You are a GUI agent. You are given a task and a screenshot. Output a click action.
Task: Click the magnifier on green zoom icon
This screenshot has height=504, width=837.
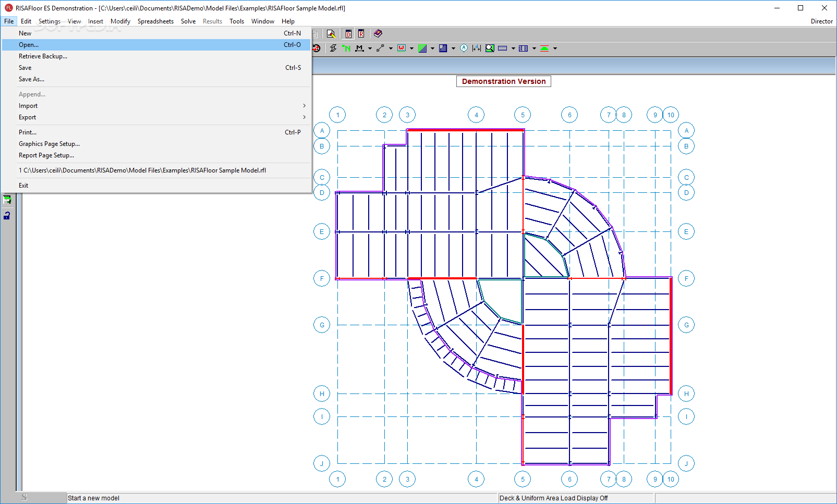click(x=490, y=48)
